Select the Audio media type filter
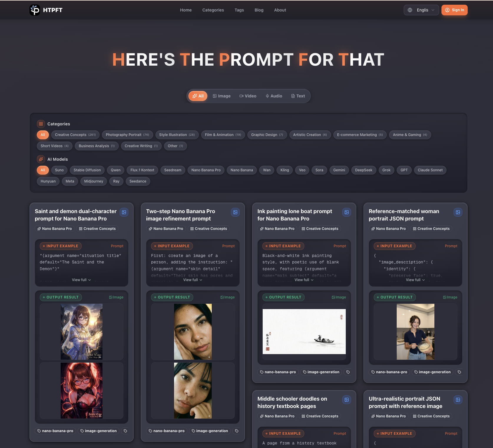Screen dimensions: 493x448 [274, 96]
